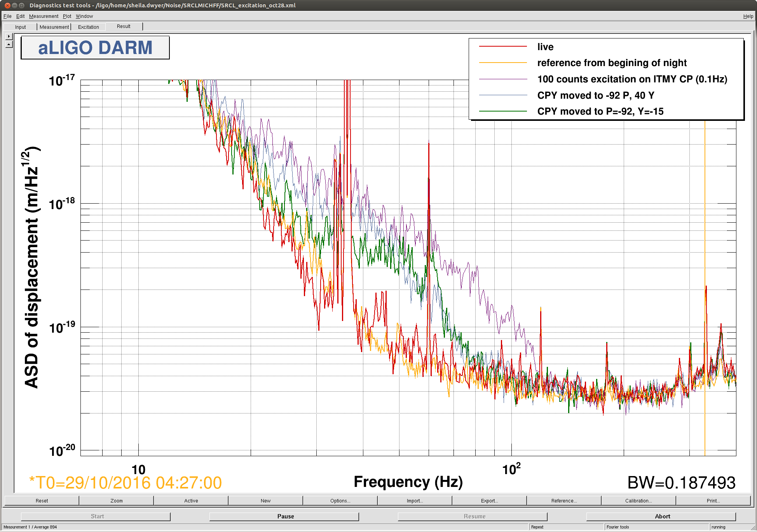Click the Reset plot button

pyautogui.click(x=42, y=501)
